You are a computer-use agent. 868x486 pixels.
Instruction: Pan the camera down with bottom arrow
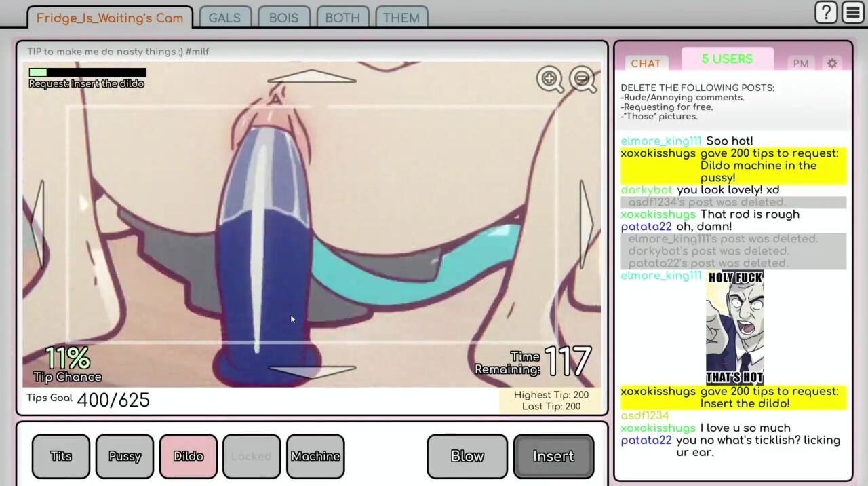point(311,371)
